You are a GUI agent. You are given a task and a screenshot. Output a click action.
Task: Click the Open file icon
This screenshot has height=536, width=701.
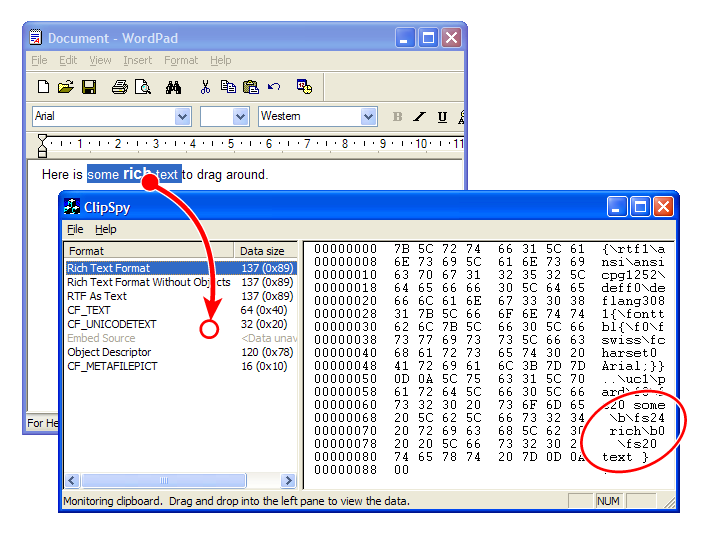click(x=66, y=87)
